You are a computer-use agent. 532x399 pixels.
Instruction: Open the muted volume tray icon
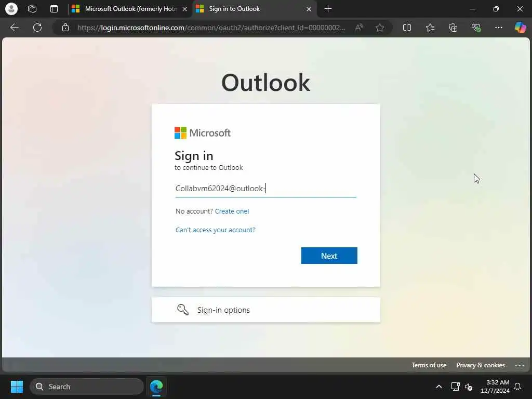[x=469, y=387]
